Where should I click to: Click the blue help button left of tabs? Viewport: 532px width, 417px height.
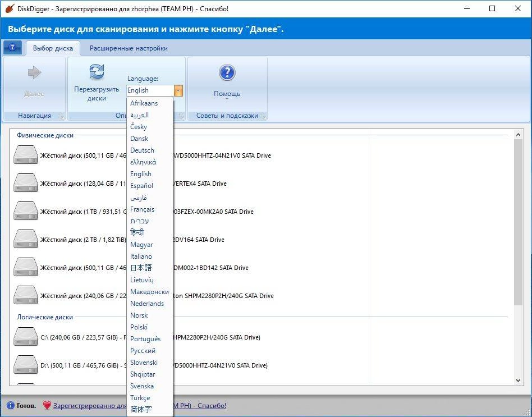tap(12, 48)
